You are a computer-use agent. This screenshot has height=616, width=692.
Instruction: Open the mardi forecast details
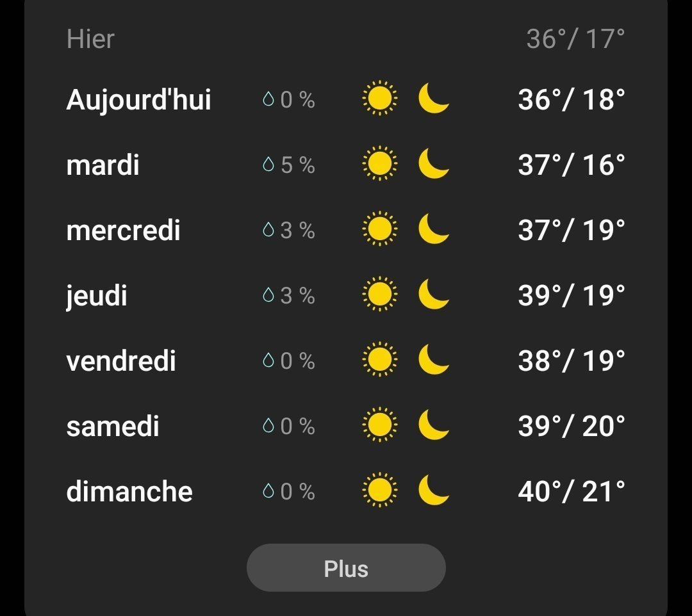[345, 165]
